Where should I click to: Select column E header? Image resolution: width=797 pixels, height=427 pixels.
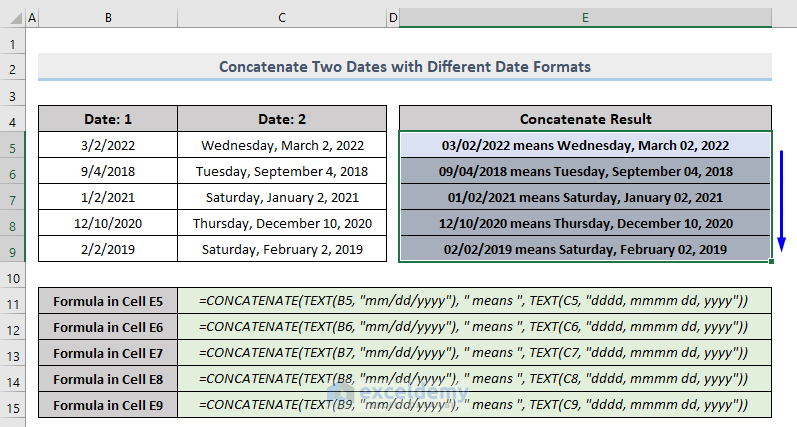pos(585,18)
